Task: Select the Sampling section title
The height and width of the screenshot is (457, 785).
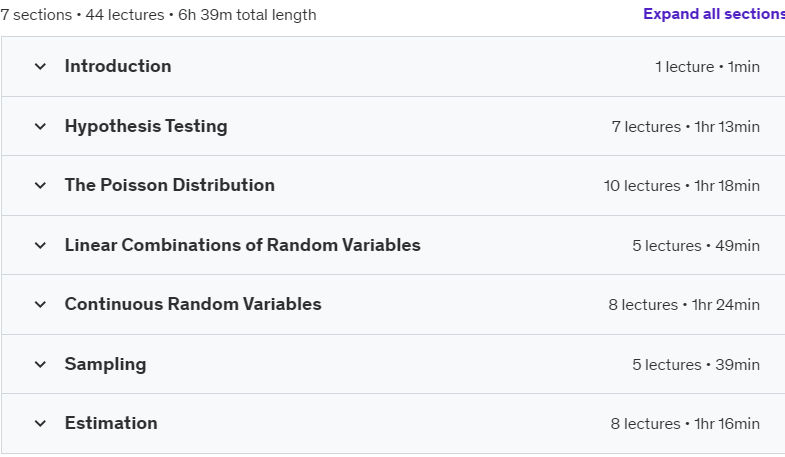Action: tap(106, 364)
